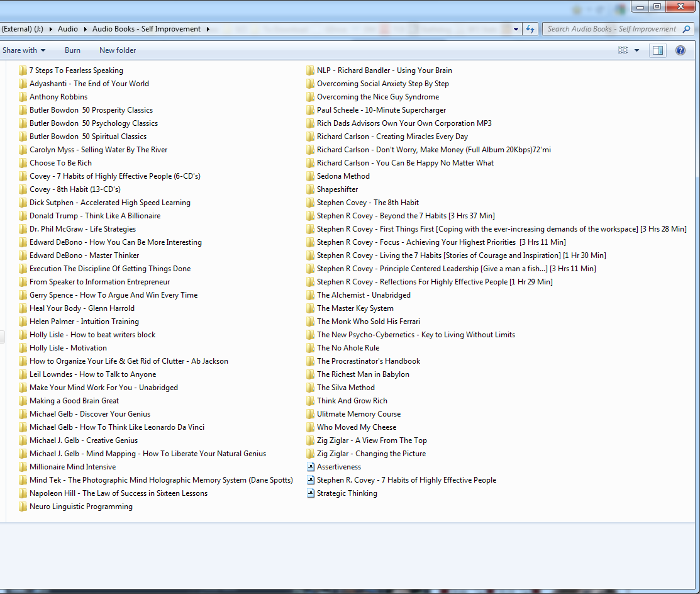Select 'Butler Bowdon 50 Prosperity Classics'
Screen dimensions: 700x594
click(91, 110)
